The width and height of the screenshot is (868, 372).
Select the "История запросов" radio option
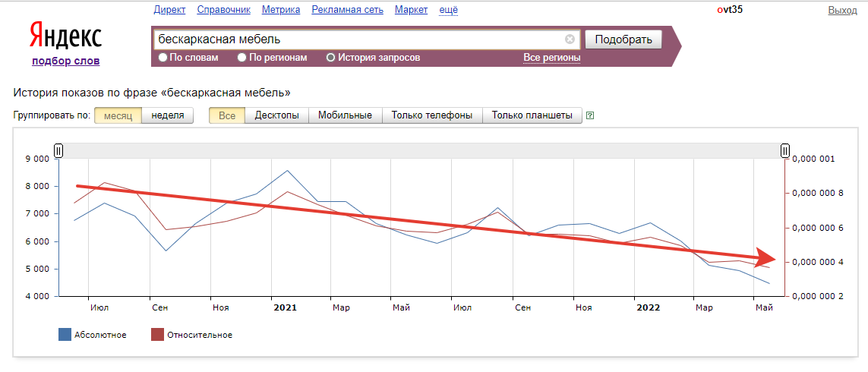(330, 58)
